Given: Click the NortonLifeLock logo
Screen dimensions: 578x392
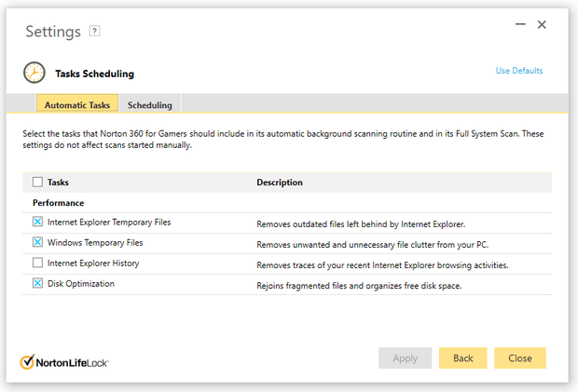Looking at the screenshot, I should [64, 361].
